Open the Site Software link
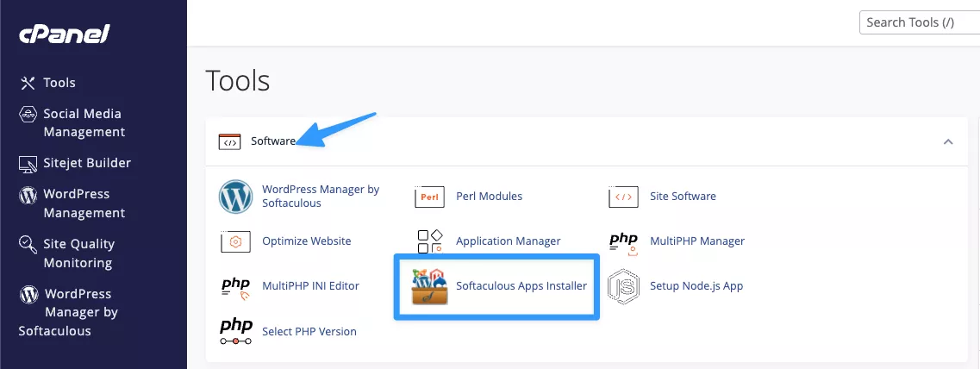 [684, 197]
